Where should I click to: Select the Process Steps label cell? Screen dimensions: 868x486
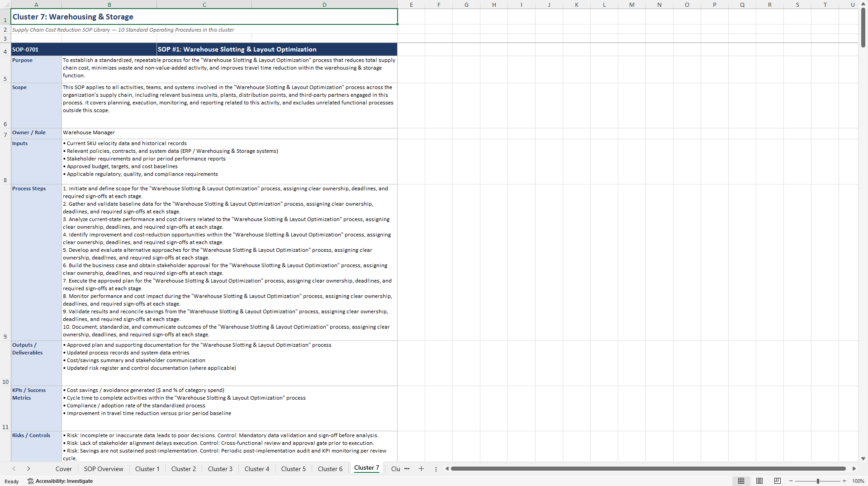pos(36,262)
